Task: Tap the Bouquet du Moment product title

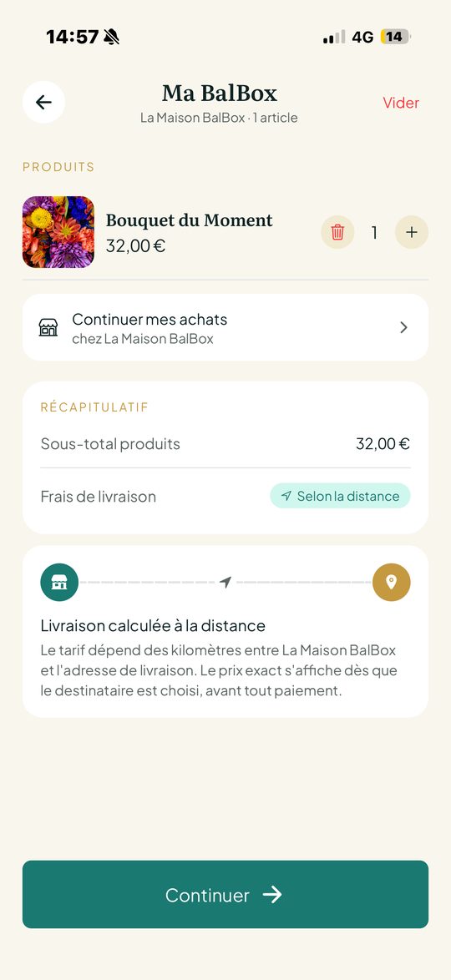Action: [x=189, y=220]
